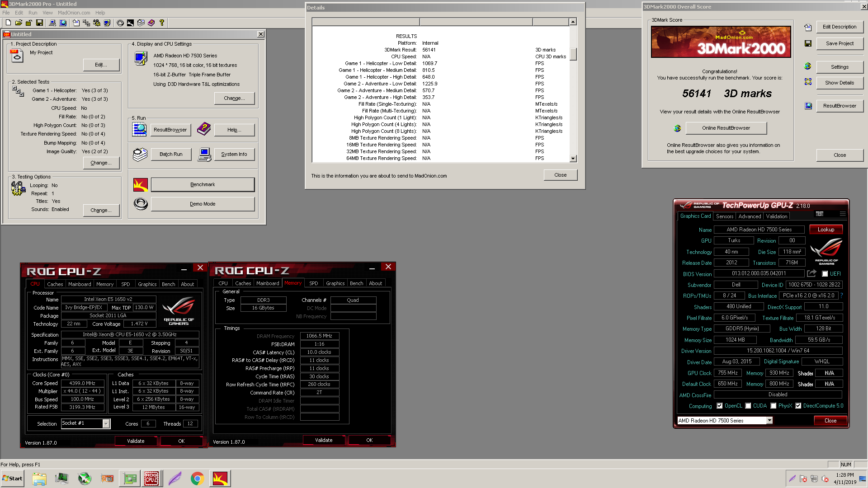Click Change in the Selected Tests section
The height and width of the screenshot is (488, 868).
101,163
